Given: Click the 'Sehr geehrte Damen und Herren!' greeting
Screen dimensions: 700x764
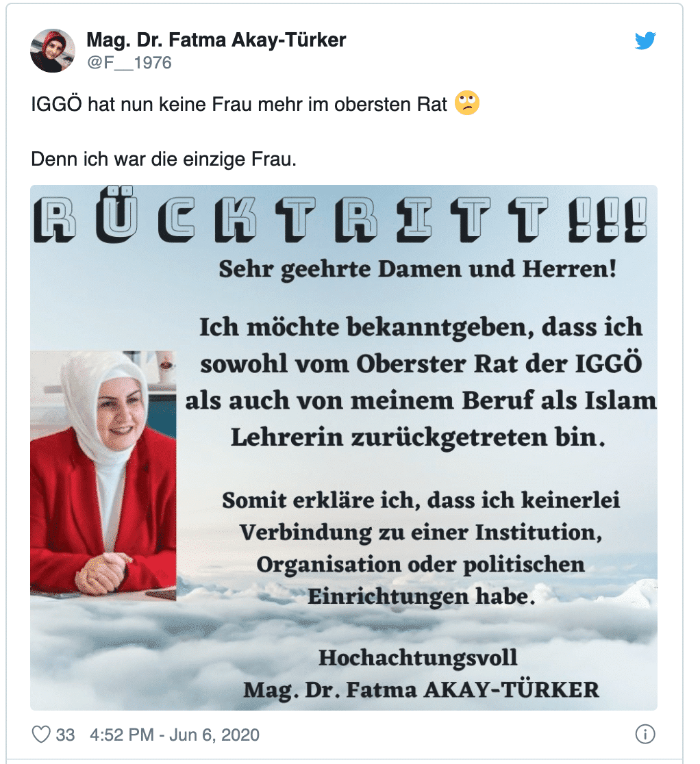Looking at the screenshot, I should (x=418, y=269).
